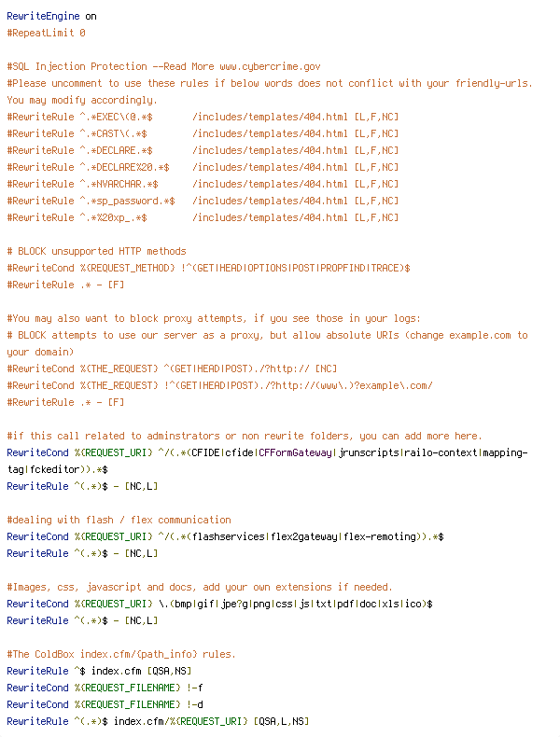Click the flashservices RewriteCond line
The width and height of the screenshot is (560, 737).
tap(225, 536)
